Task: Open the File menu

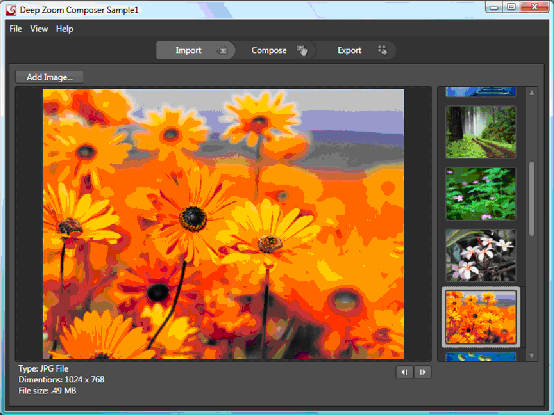Action: click(16, 29)
